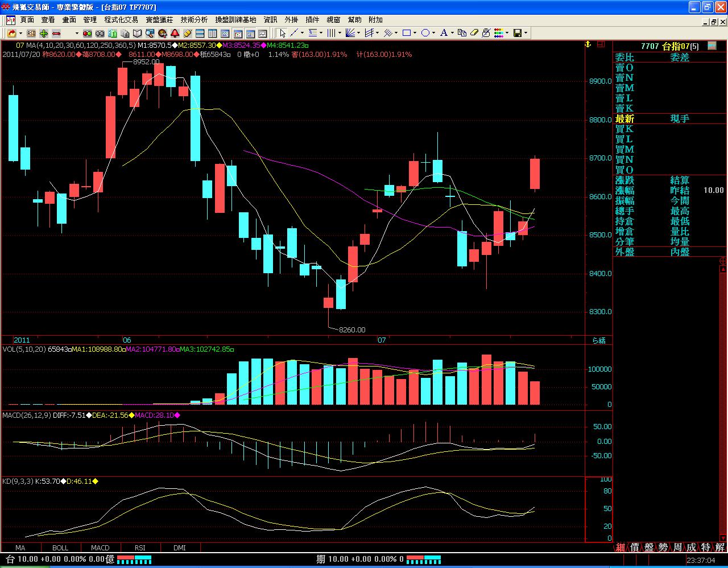This screenshot has width=728, height=568.
Task: Select the fan lines drawing tool
Action: (350, 33)
